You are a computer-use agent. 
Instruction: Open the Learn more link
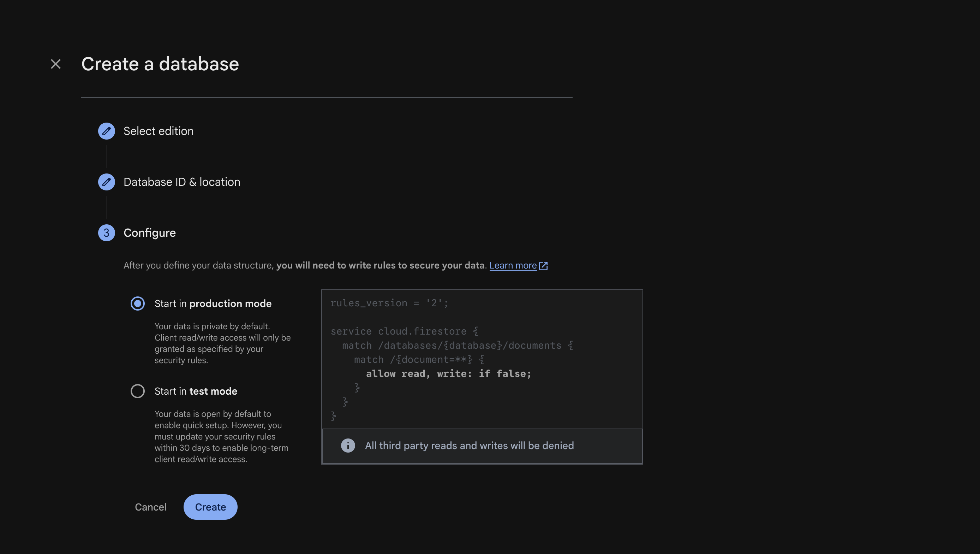pos(513,265)
